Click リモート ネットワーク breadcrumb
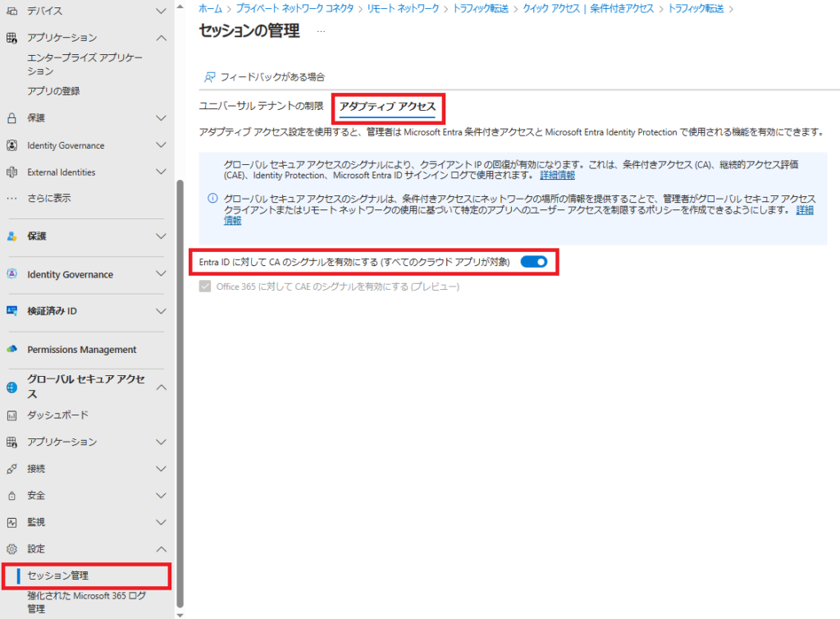Screen dimensions: 840x619 click(x=403, y=8)
